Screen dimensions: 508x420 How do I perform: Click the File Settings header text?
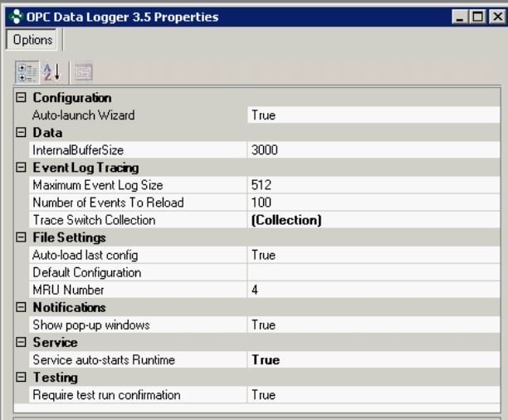click(69, 237)
